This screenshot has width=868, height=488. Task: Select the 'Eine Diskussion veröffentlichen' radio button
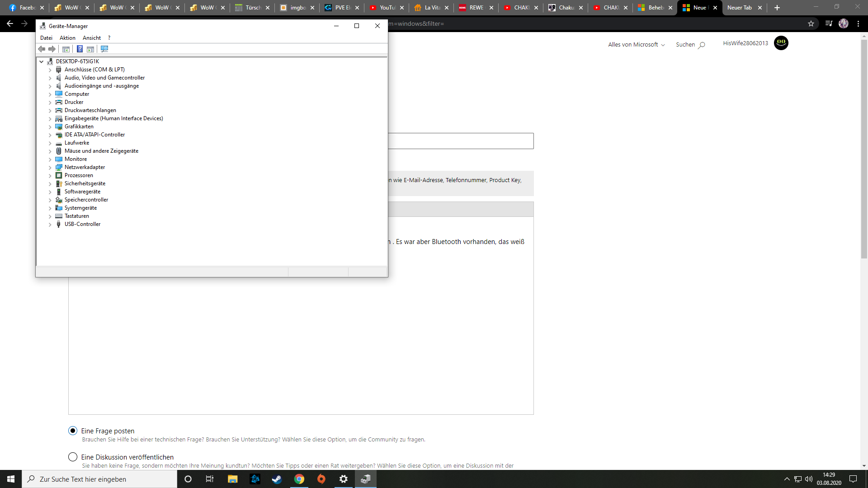[x=73, y=457]
